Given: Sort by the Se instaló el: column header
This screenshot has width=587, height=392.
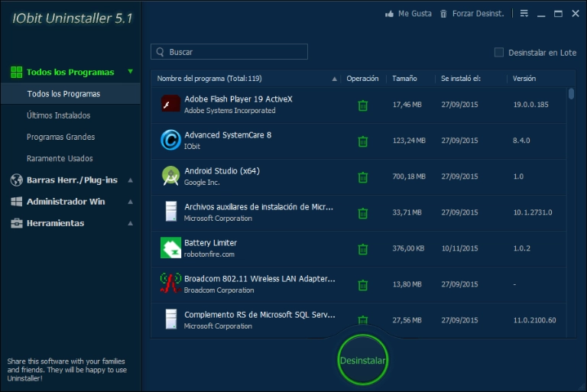Looking at the screenshot, I should coord(460,79).
